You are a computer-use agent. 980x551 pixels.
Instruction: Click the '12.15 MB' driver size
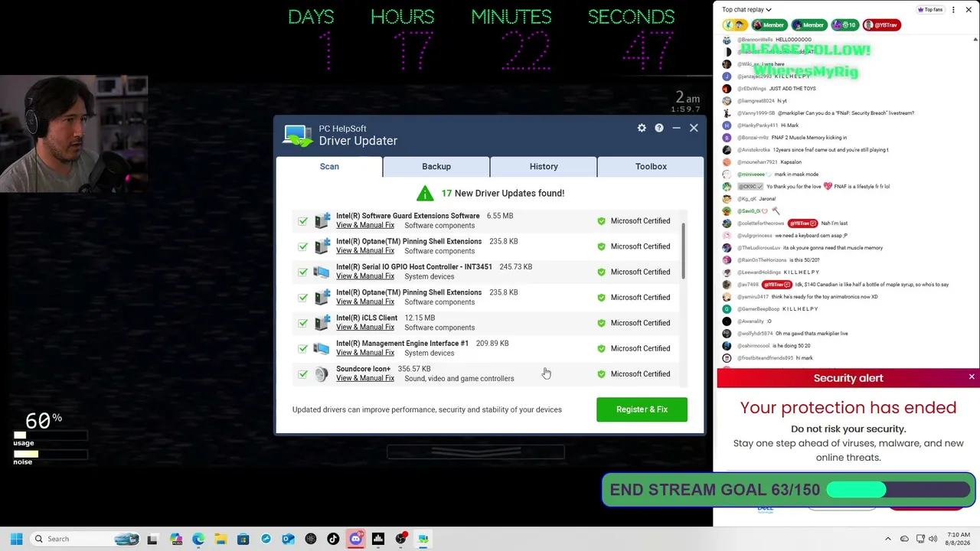click(420, 318)
